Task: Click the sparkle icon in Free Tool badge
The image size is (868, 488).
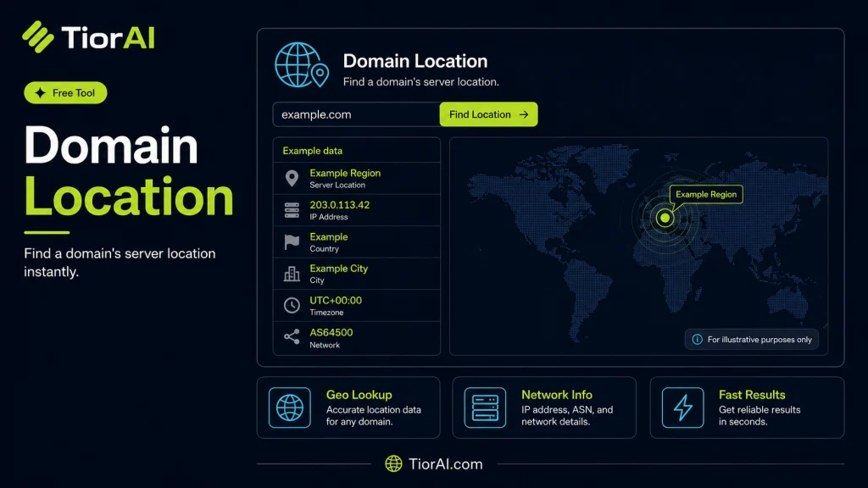Action: tap(41, 93)
